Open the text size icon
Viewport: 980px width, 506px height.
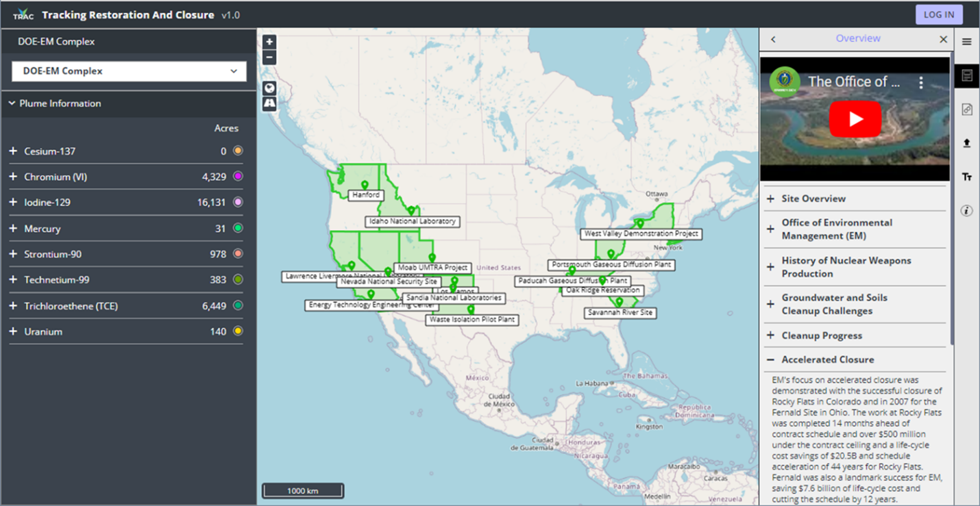[967, 177]
